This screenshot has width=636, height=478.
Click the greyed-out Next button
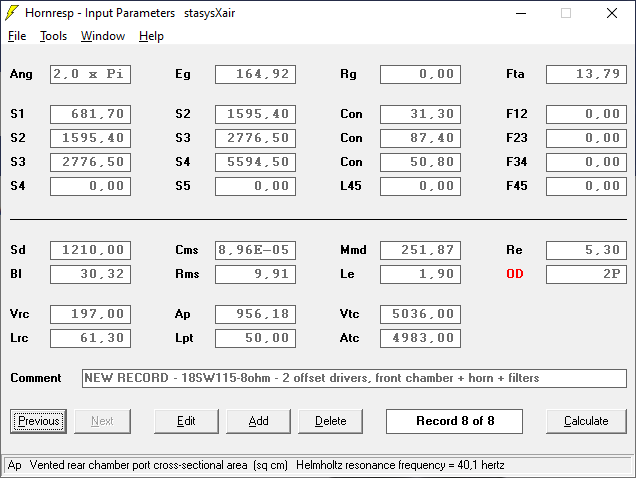tap(102, 421)
